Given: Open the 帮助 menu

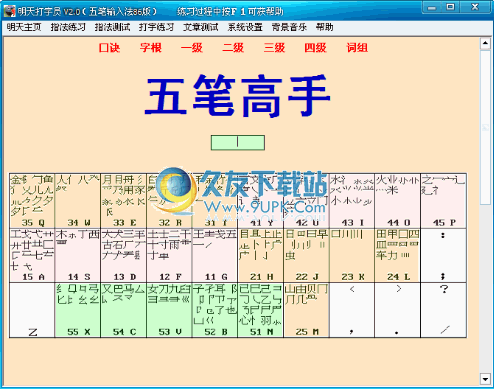Looking at the screenshot, I should click(325, 27).
